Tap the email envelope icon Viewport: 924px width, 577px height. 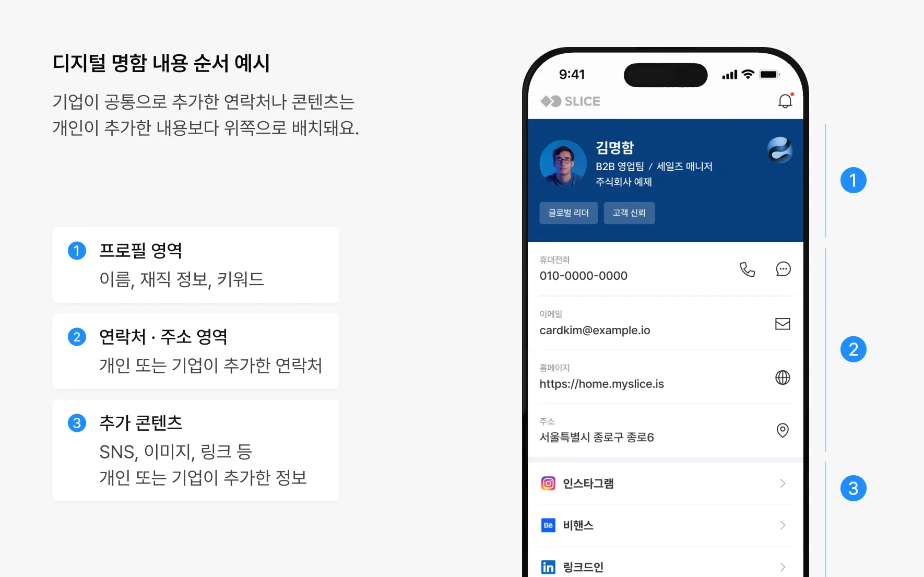pos(783,324)
